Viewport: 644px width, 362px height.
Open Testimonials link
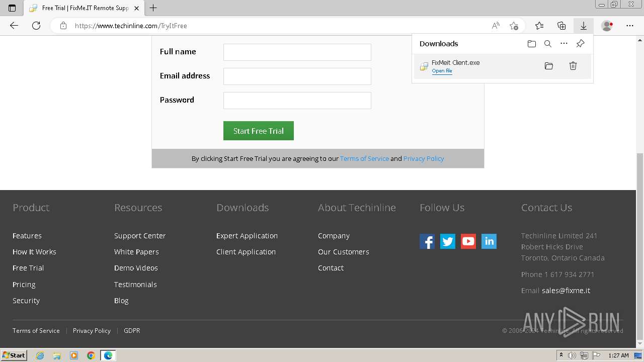[x=135, y=285]
